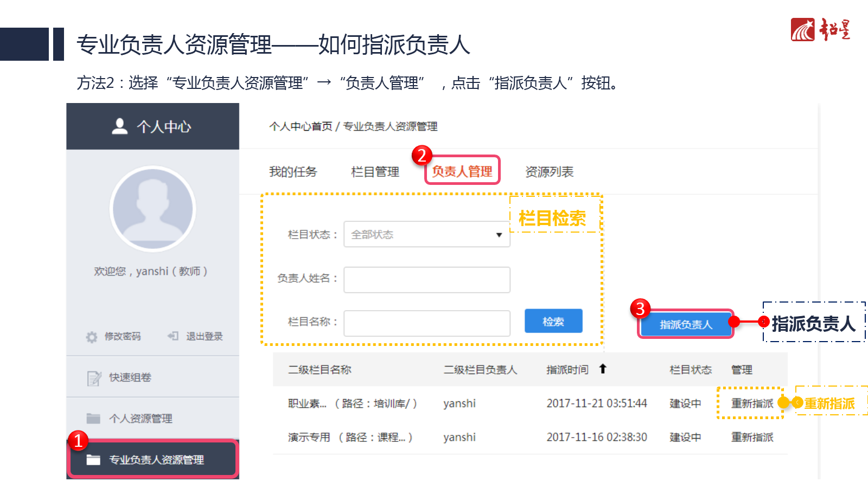Switch to the 我的任务 tab

293,172
